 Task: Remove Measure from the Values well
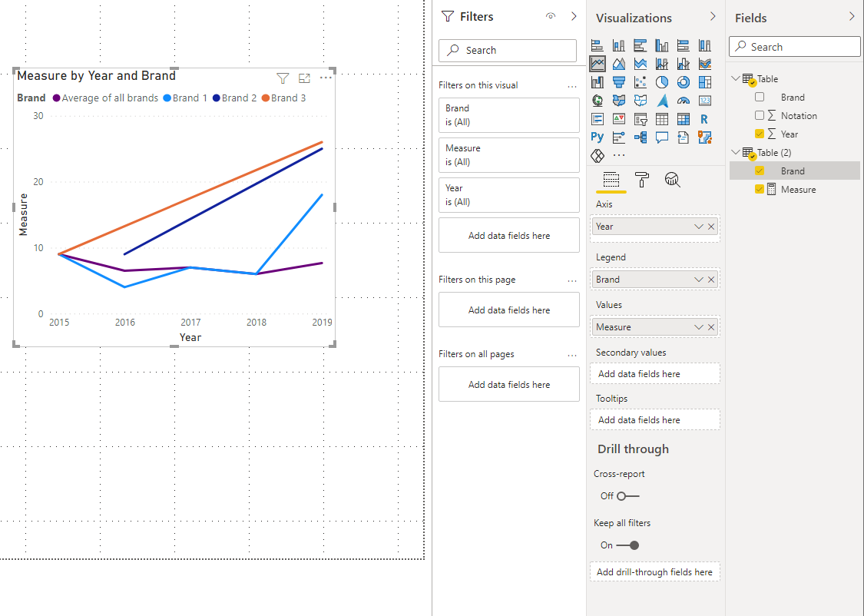[711, 327]
